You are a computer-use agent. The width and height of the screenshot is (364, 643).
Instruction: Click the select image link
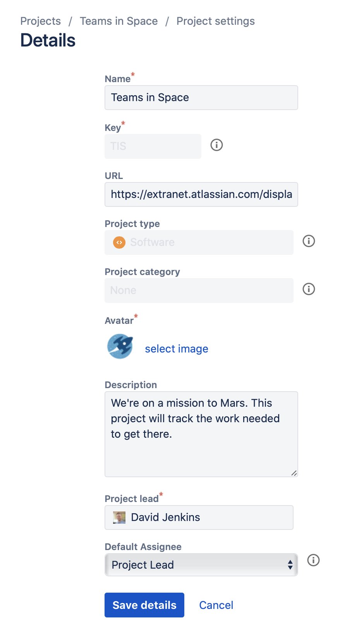177,349
